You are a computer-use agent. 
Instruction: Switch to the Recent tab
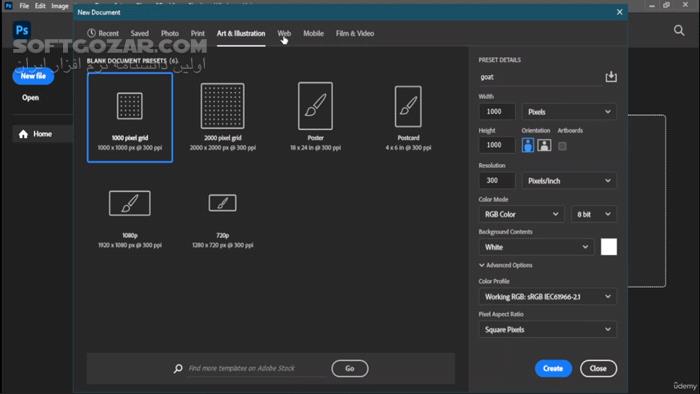coord(103,33)
